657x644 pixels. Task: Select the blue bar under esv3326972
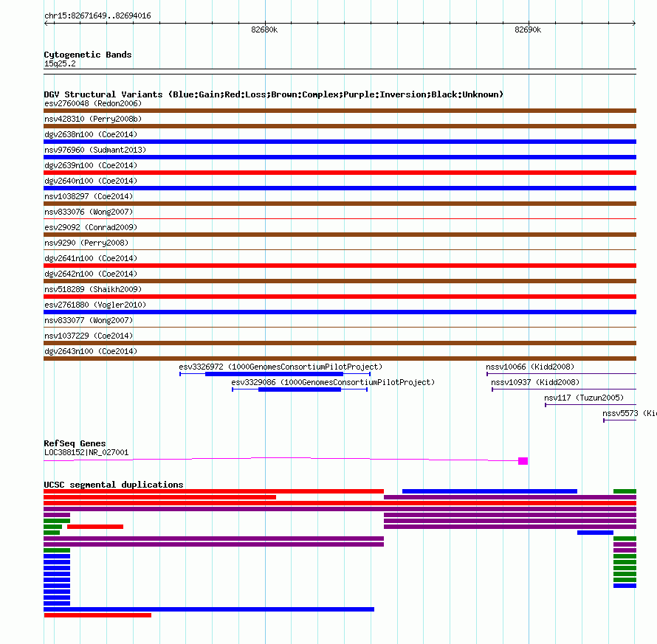click(274, 374)
